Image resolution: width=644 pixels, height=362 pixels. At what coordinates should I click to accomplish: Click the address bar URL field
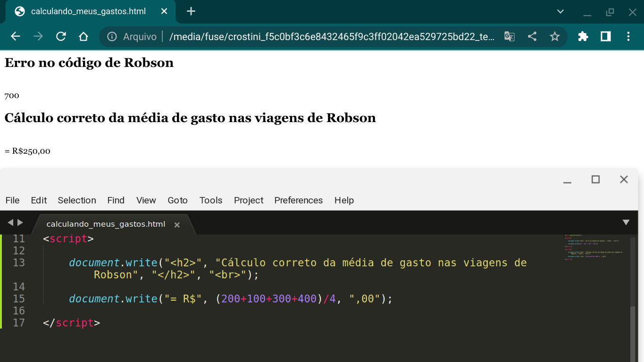pyautogui.click(x=332, y=36)
